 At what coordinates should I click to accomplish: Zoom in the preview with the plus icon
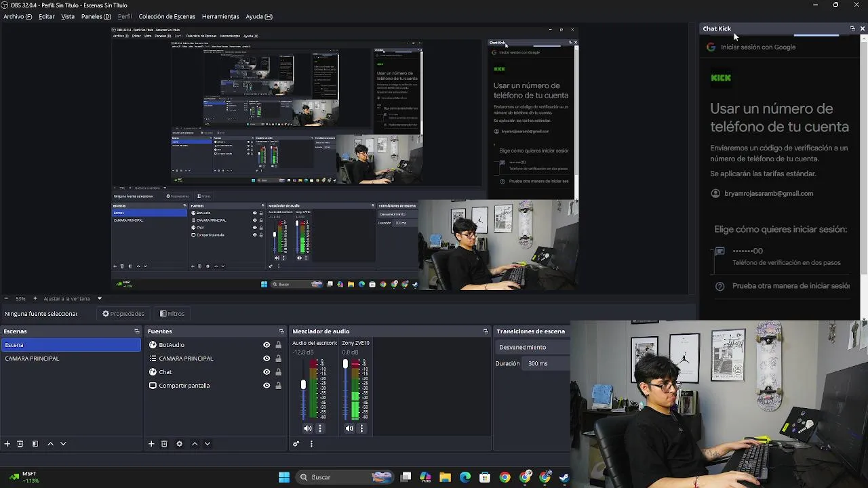tap(35, 298)
